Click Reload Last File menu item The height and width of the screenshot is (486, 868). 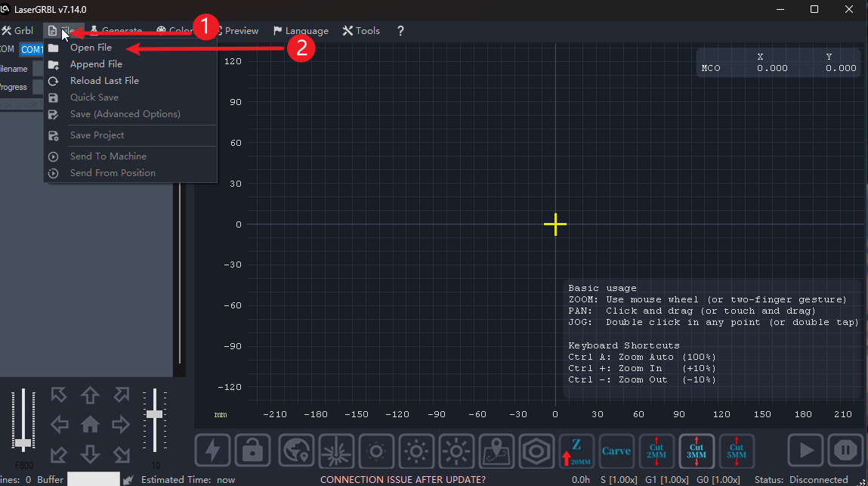pyautogui.click(x=104, y=81)
